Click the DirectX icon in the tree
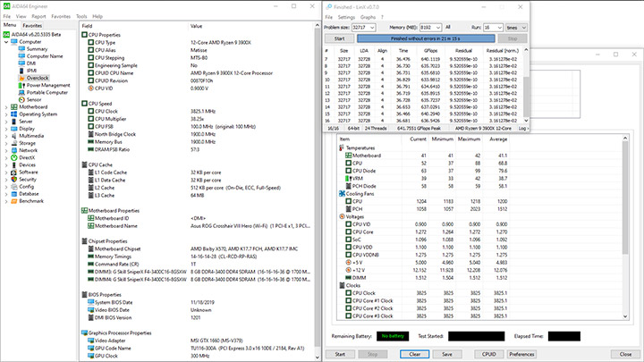 [x=14, y=157]
